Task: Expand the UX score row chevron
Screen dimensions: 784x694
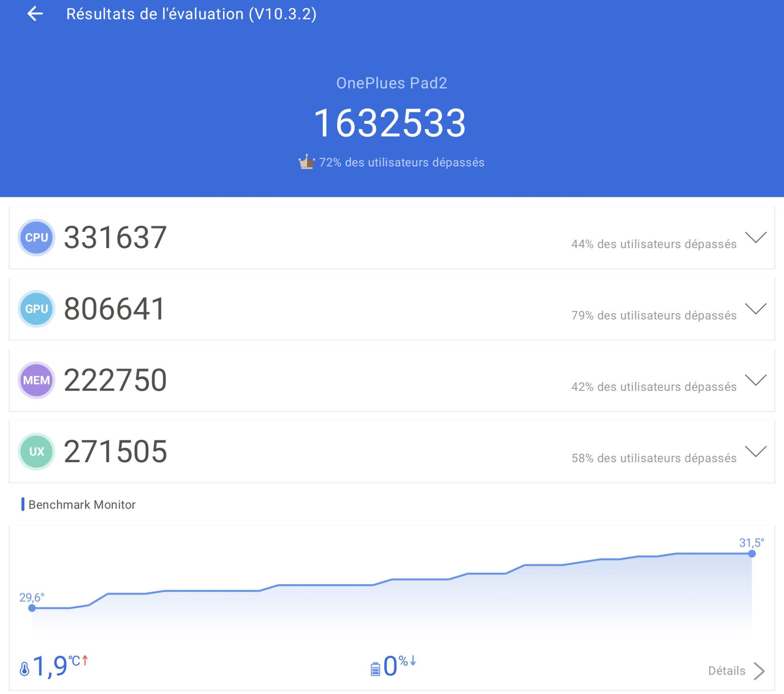Action: (755, 451)
